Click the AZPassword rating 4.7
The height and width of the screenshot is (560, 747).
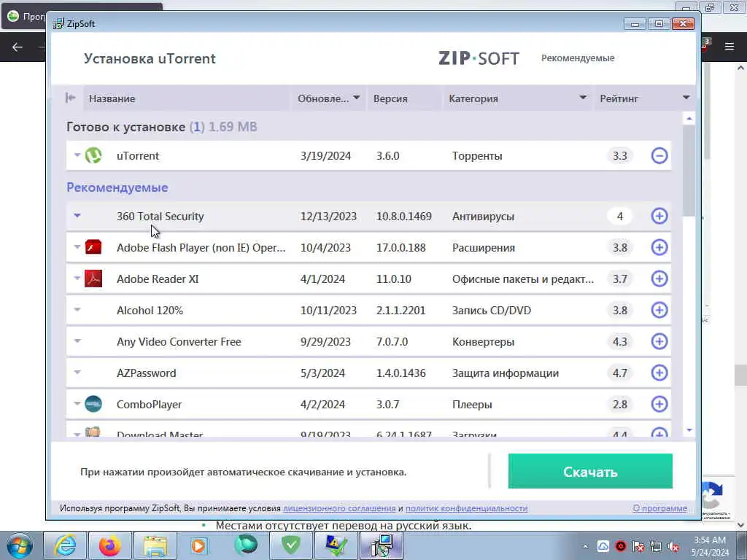click(620, 373)
